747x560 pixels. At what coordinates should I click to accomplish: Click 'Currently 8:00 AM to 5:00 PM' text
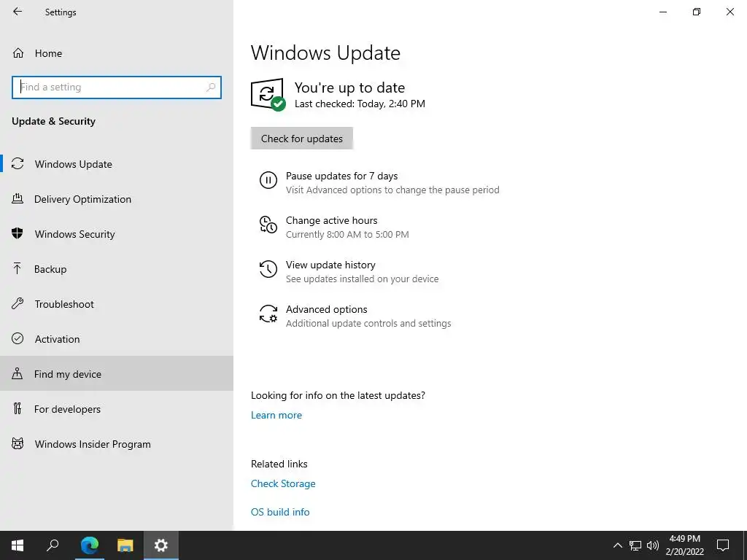(x=347, y=234)
